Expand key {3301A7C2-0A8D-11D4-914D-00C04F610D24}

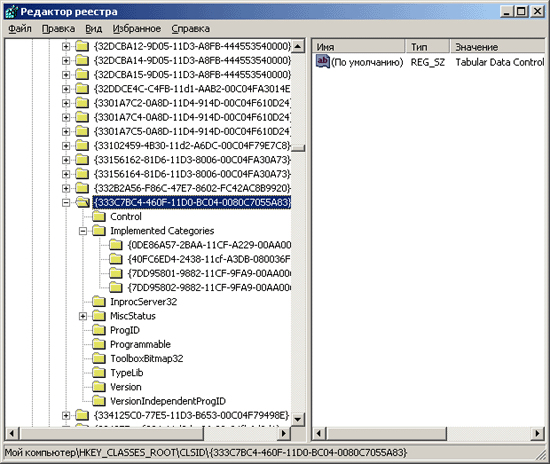click(x=66, y=103)
